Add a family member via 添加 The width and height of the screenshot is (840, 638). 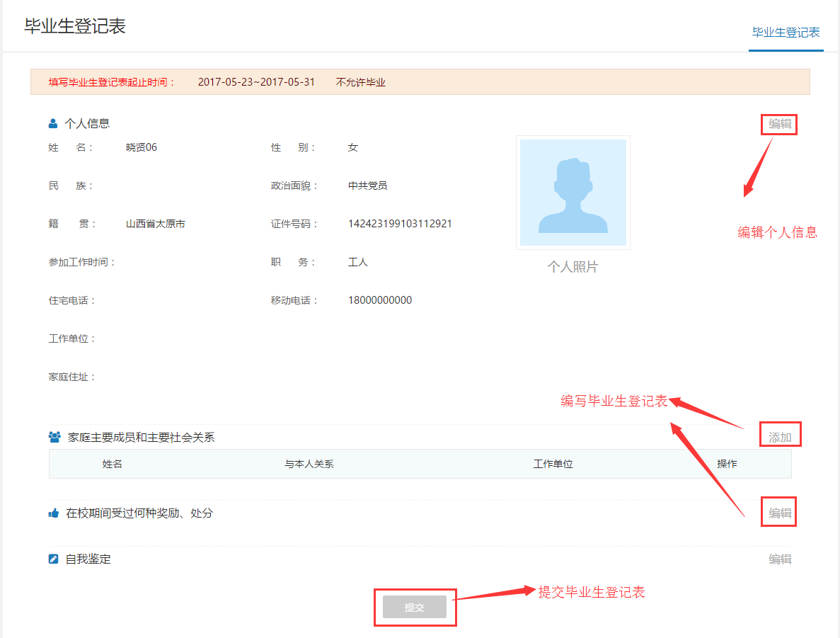coord(780,438)
